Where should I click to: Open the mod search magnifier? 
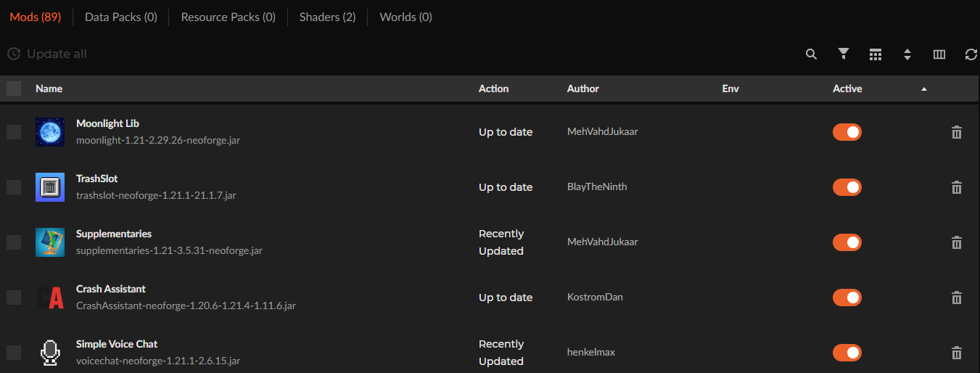811,54
